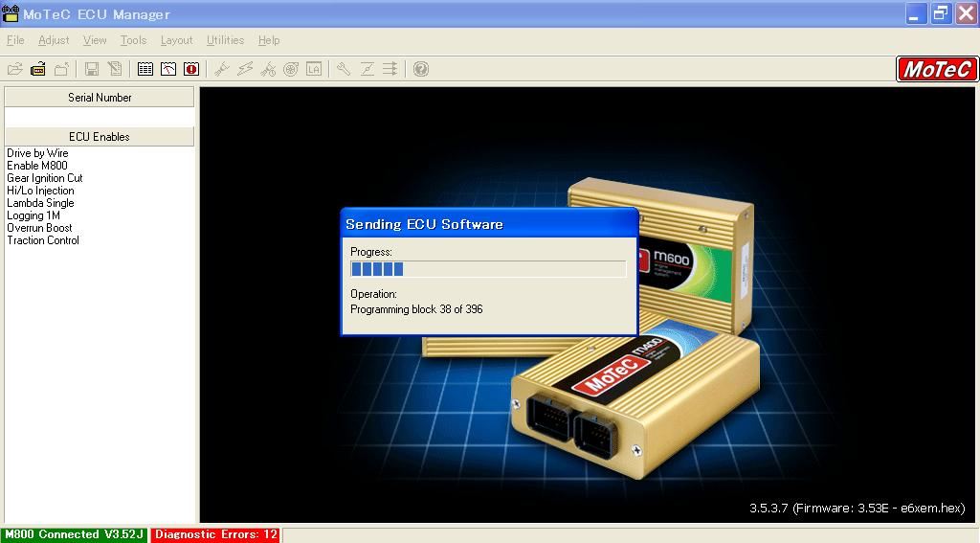This screenshot has width=980, height=543.
Task: Close the MoTeC ECU Manager window
Action: click(x=966, y=13)
